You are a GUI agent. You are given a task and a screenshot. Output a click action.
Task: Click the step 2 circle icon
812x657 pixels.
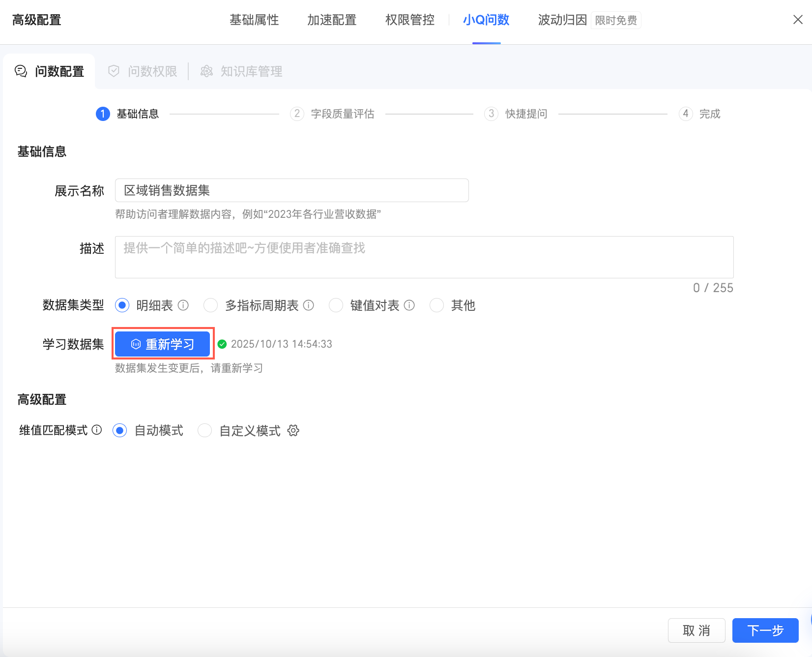click(297, 114)
